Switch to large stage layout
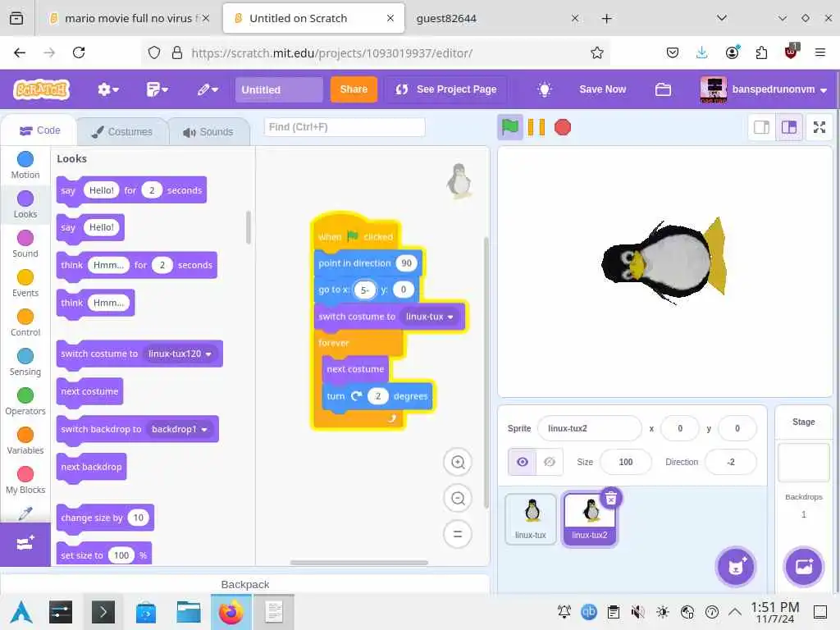This screenshot has height=630, width=840. 789,127
